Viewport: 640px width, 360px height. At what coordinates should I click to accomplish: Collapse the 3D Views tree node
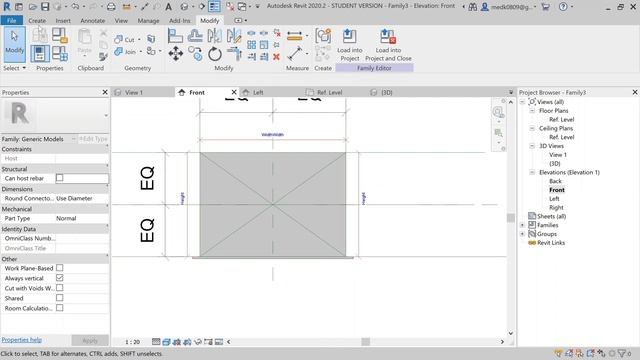tap(532, 146)
